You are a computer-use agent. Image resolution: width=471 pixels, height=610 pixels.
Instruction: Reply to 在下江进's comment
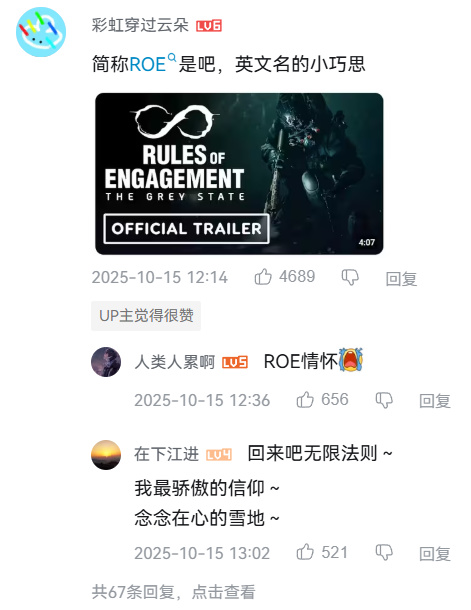(435, 554)
